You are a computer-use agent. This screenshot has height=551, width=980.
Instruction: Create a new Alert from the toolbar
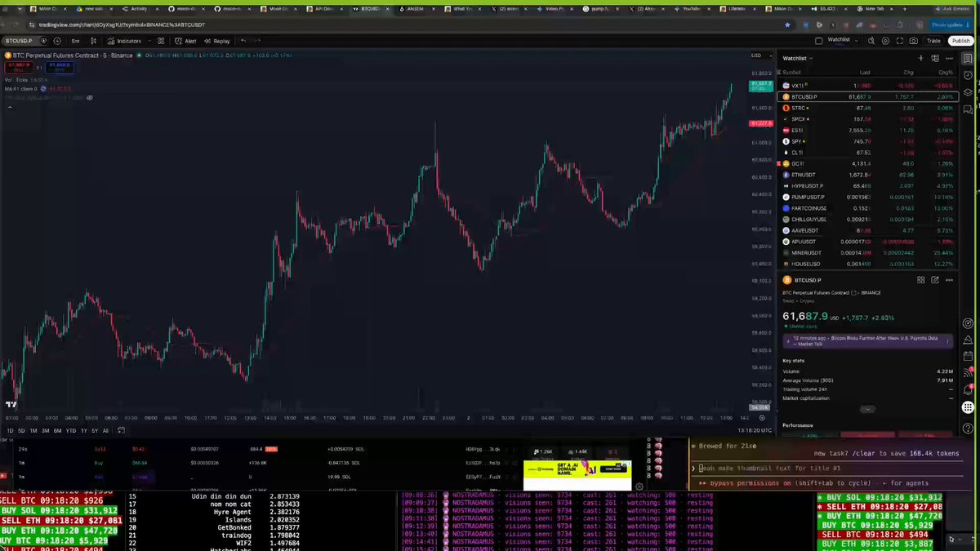[x=185, y=41]
